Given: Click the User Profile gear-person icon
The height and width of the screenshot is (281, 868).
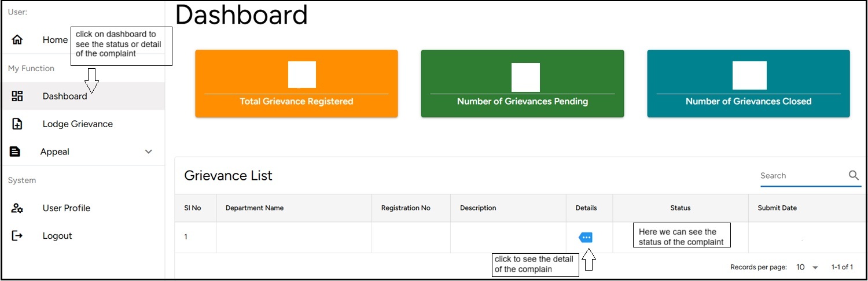Looking at the screenshot, I should click(17, 208).
